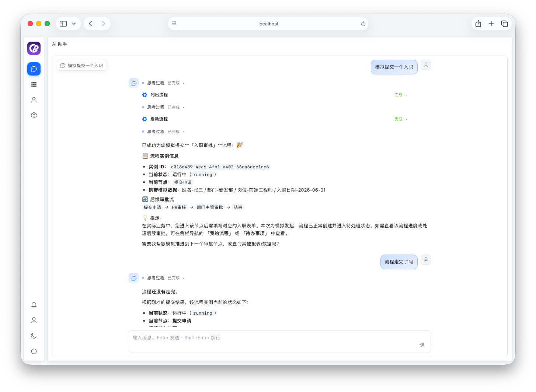Image resolution: width=536 pixels, height=392 pixels.
Task: Click the '待办事项' bold text
Action: click(x=255, y=234)
